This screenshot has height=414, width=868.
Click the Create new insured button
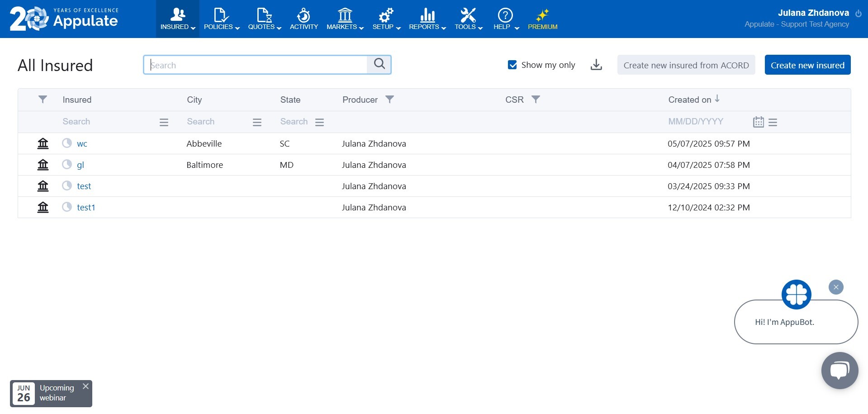point(807,65)
